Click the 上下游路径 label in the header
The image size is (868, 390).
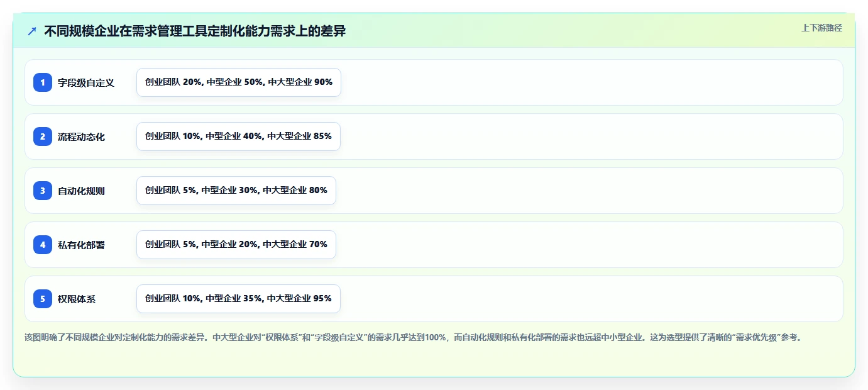click(821, 28)
